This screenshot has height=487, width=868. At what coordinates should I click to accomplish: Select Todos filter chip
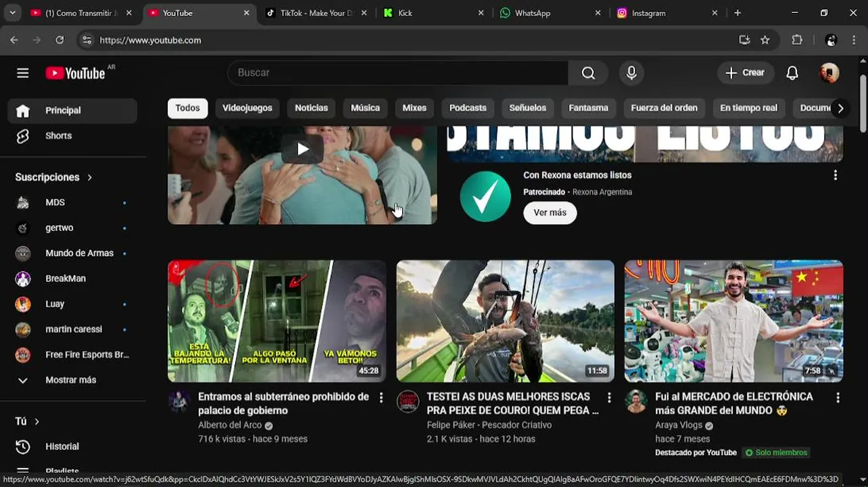[187, 108]
